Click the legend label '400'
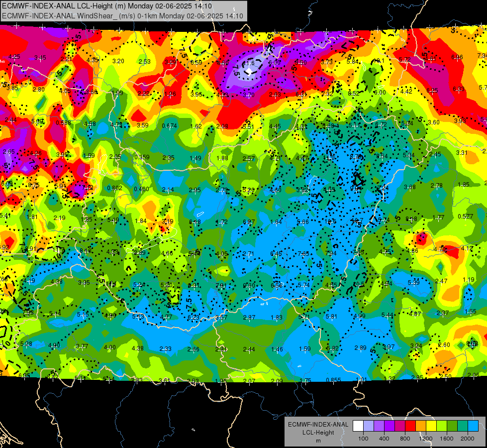This screenshot has width=487, height=448. coord(384,439)
